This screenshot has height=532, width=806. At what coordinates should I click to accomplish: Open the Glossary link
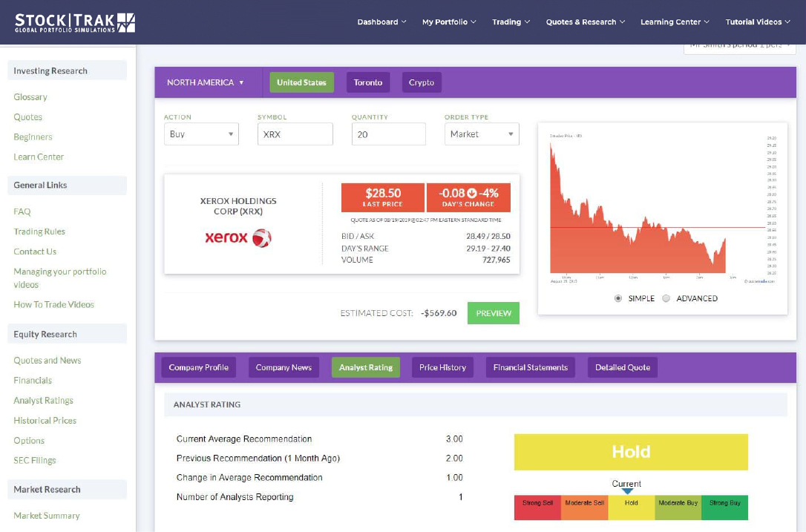[x=30, y=97]
